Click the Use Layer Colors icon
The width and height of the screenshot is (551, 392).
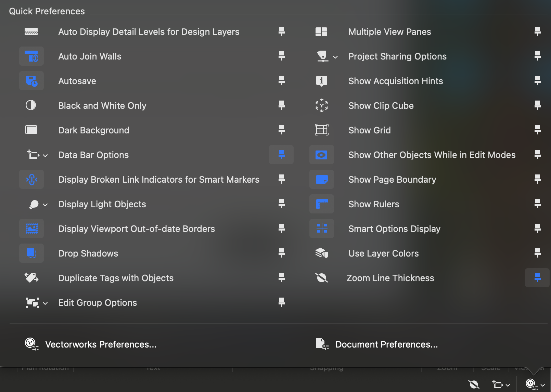[321, 253]
